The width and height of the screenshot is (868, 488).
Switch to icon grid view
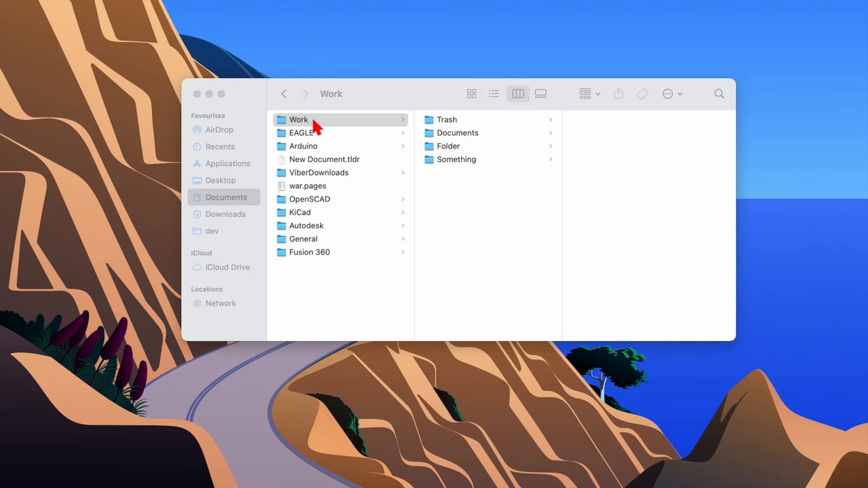tap(472, 94)
